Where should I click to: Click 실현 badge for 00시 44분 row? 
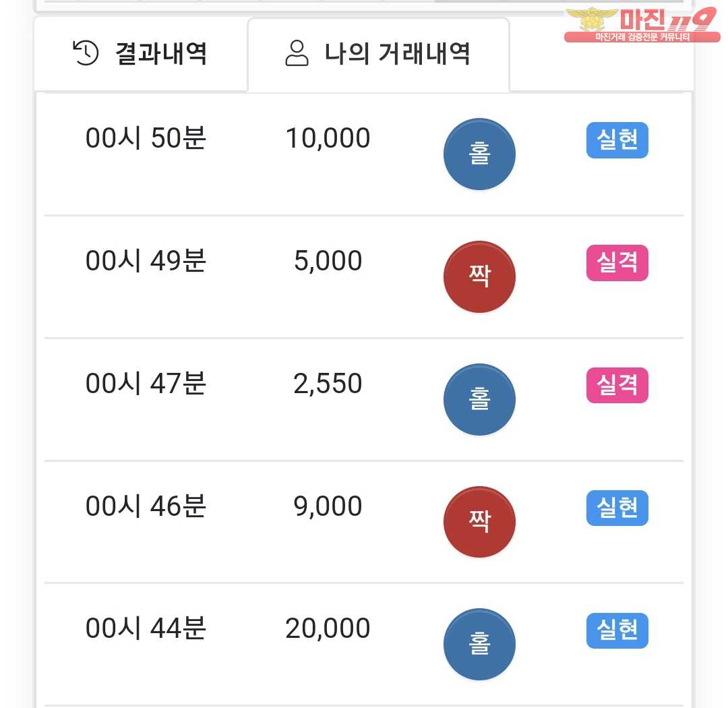(x=617, y=631)
